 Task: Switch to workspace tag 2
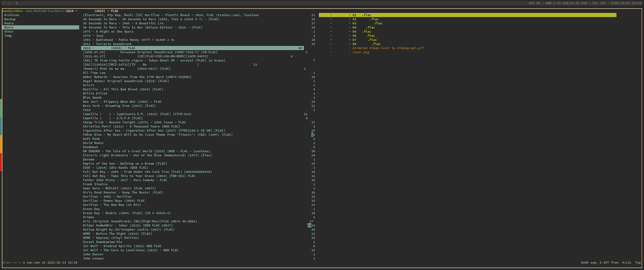tap(17, 3)
